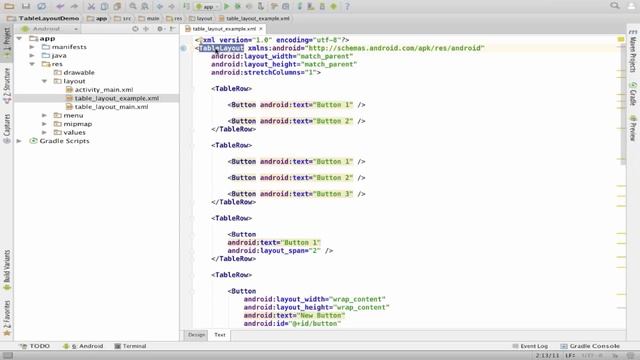Expand the Gradle Scripts node

pos(19,141)
